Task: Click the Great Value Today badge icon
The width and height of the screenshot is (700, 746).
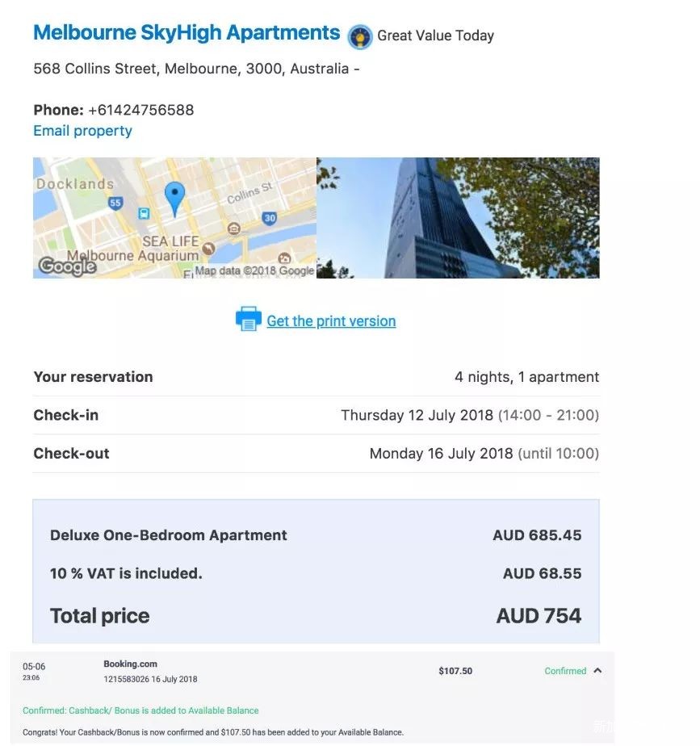Action: [x=359, y=36]
